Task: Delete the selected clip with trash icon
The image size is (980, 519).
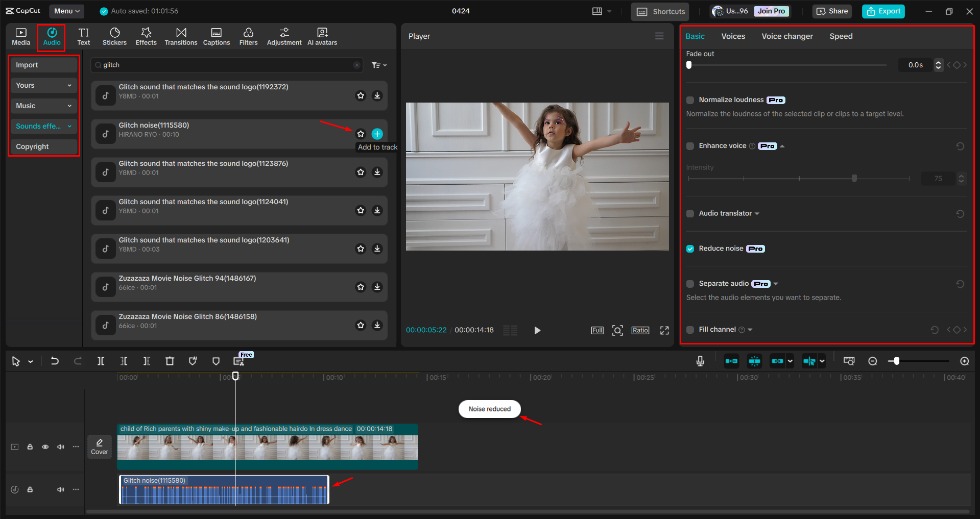Action: tap(170, 361)
